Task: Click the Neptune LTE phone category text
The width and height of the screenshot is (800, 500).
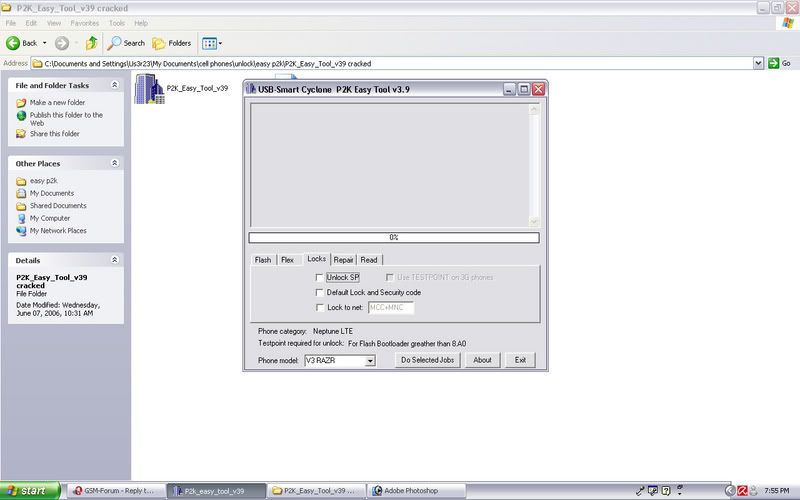Action: pos(333,331)
